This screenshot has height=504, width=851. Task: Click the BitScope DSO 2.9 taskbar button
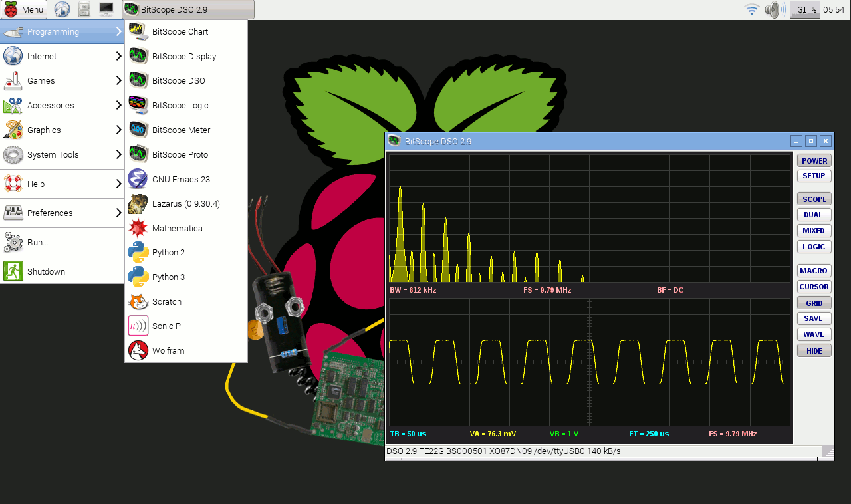188,9
